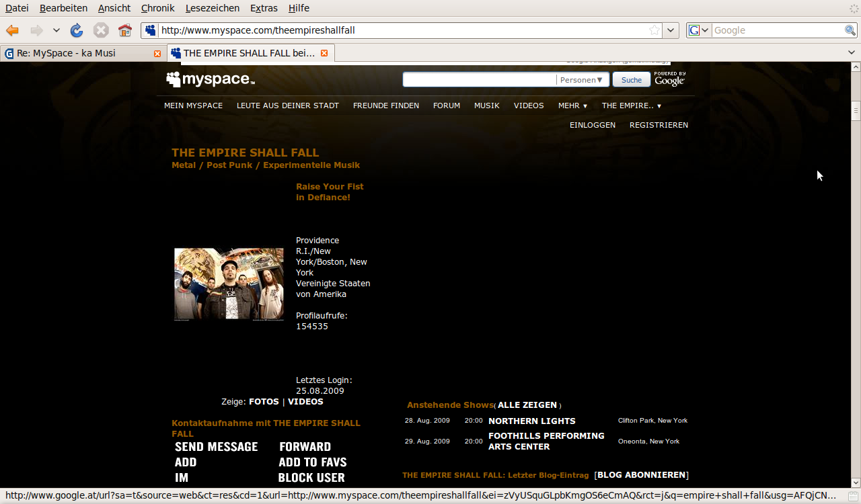This screenshot has height=504, width=861.
Task: Click the vertical scrollbar thumb
Action: tap(856, 111)
